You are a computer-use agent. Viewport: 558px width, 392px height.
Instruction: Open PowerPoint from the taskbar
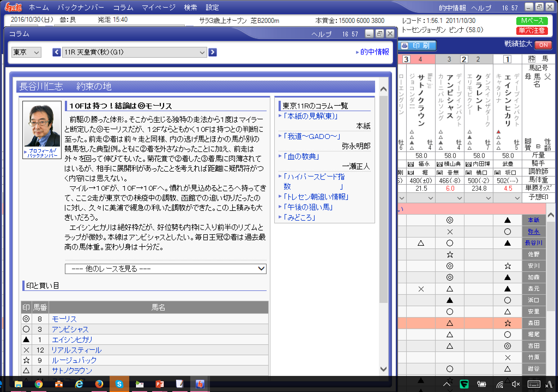tap(160, 384)
